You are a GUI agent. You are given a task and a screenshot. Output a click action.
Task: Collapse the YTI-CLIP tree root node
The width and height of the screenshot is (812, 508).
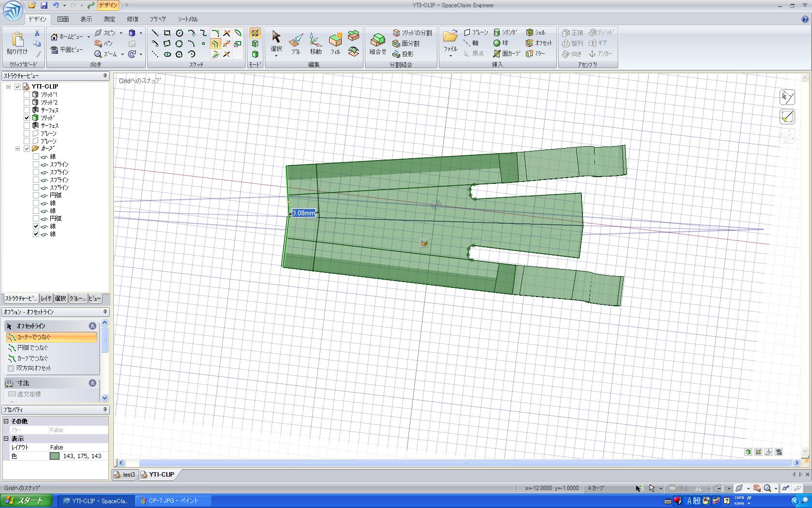(x=8, y=87)
